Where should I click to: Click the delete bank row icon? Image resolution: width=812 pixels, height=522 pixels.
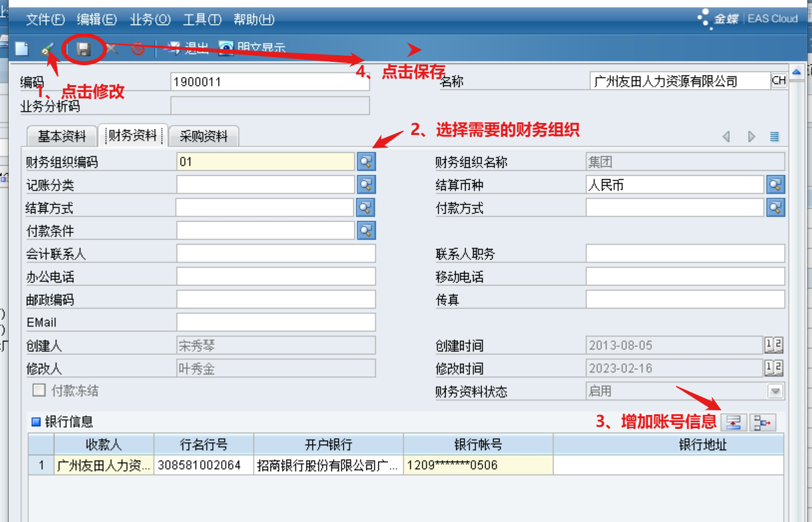(x=762, y=422)
